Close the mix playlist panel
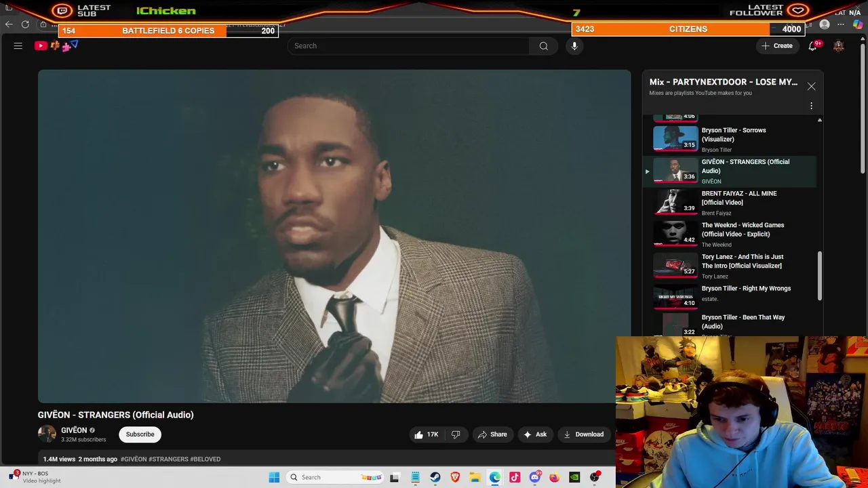868x488 pixels. 811,86
